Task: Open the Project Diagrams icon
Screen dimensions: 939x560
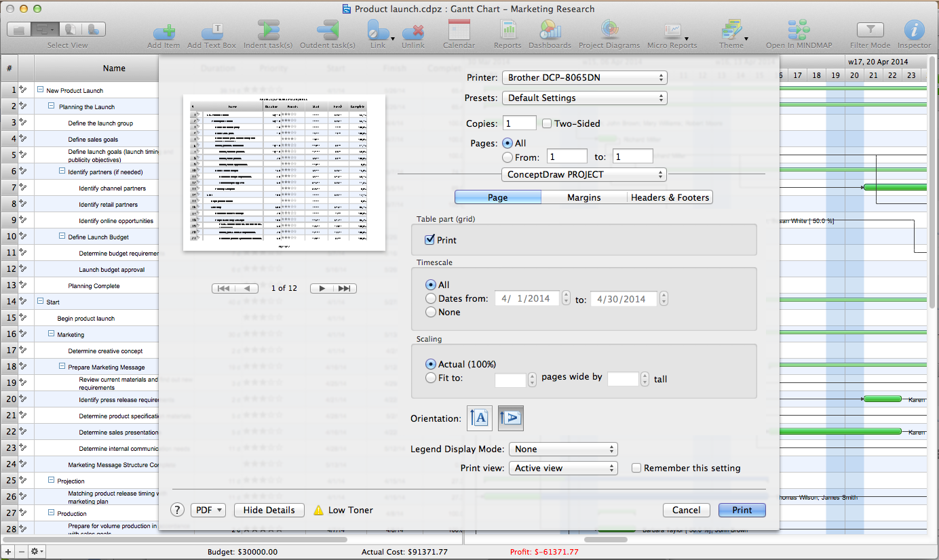Action: [x=609, y=30]
